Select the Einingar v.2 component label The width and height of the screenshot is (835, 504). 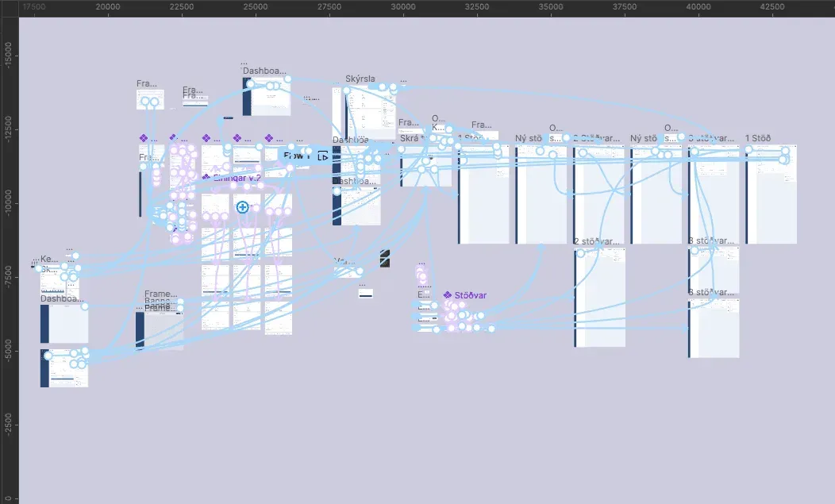click(x=237, y=178)
